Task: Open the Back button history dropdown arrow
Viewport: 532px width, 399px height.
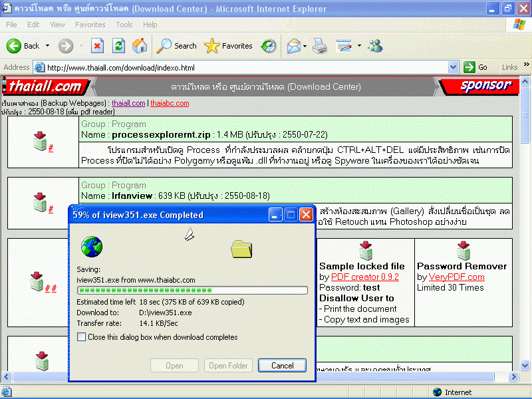Action: [47, 46]
